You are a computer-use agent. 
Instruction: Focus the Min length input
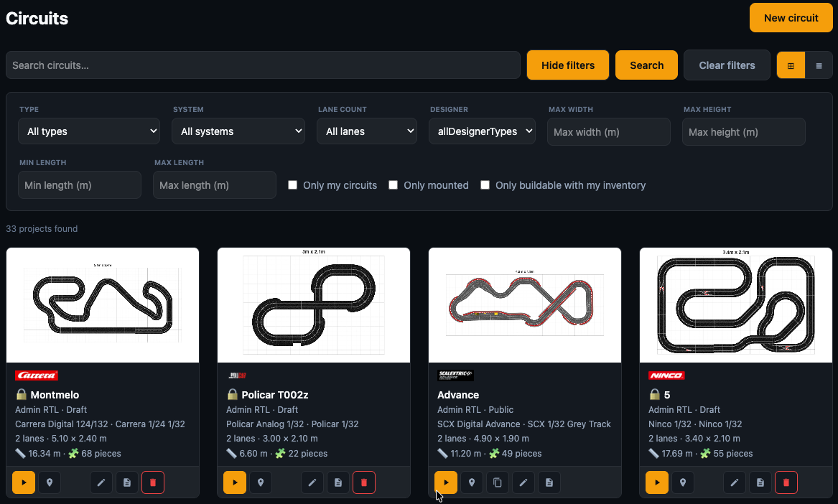[x=80, y=185]
